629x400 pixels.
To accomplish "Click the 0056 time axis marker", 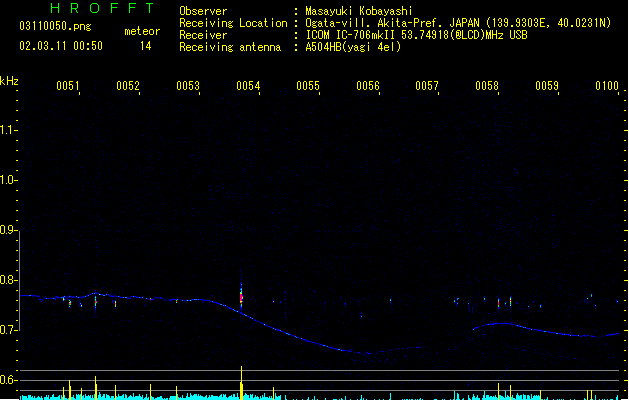I will point(368,86).
